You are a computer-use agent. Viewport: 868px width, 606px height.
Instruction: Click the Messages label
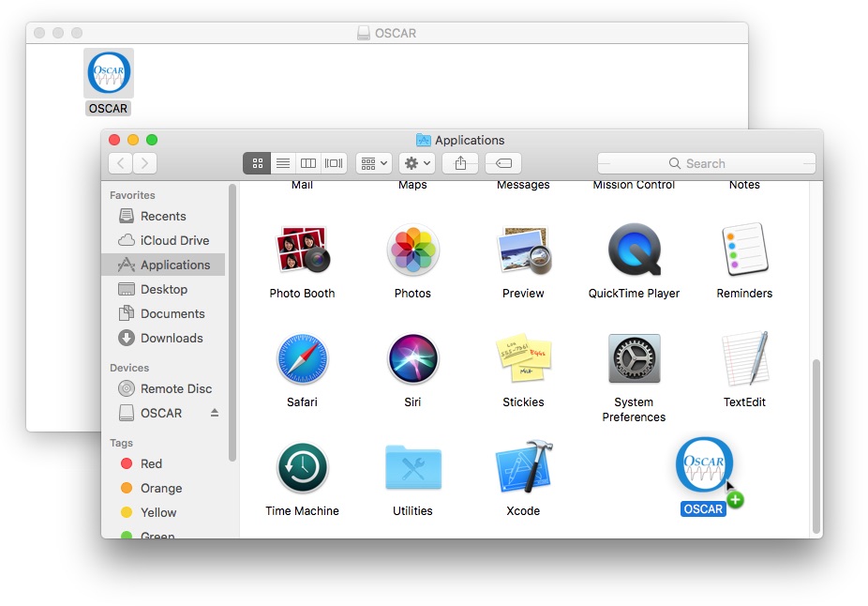tap(523, 185)
